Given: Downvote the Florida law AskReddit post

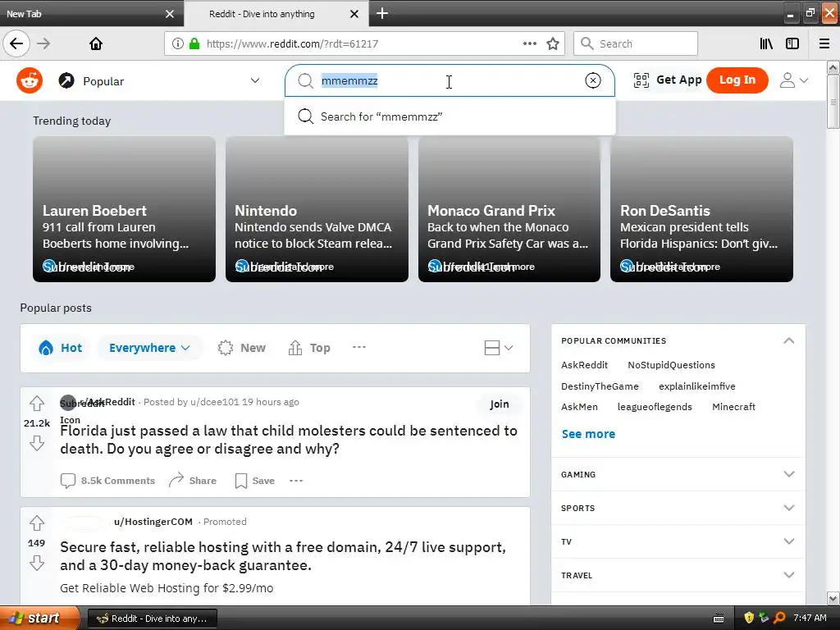Looking at the screenshot, I should (x=37, y=443).
